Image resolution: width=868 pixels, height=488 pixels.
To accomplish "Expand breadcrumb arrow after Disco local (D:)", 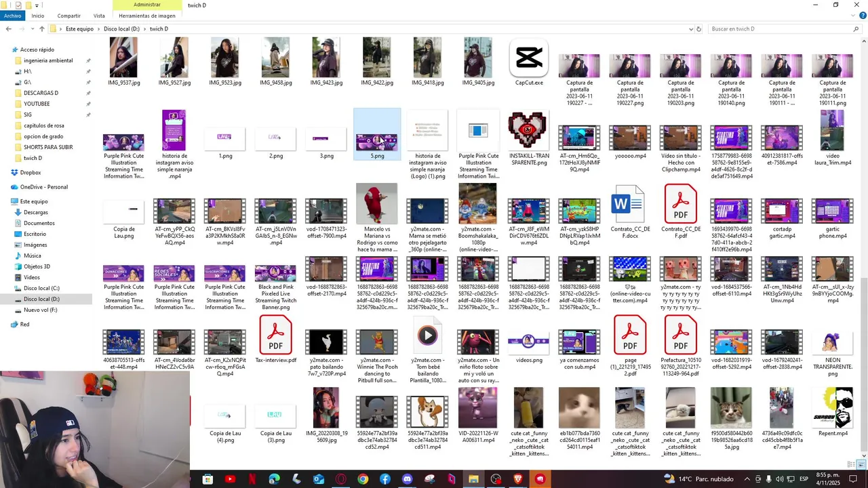I will (x=144, y=29).
